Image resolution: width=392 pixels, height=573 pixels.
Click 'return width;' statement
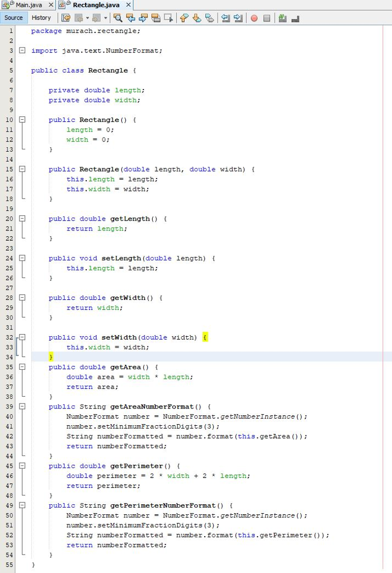(x=95, y=308)
